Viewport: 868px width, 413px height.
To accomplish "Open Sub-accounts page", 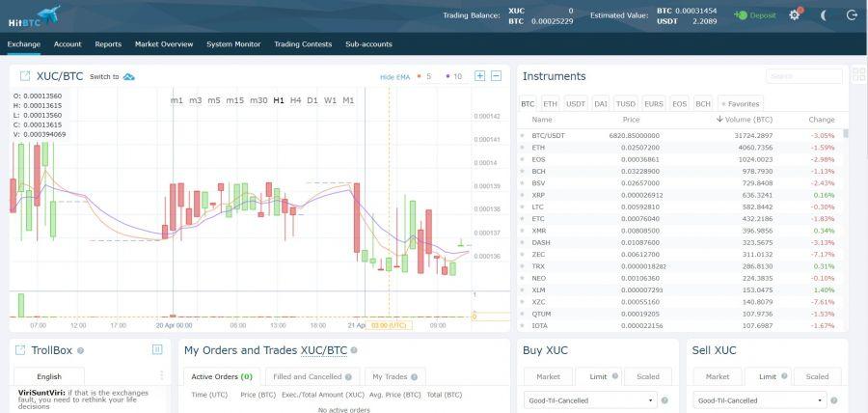I will tap(368, 44).
